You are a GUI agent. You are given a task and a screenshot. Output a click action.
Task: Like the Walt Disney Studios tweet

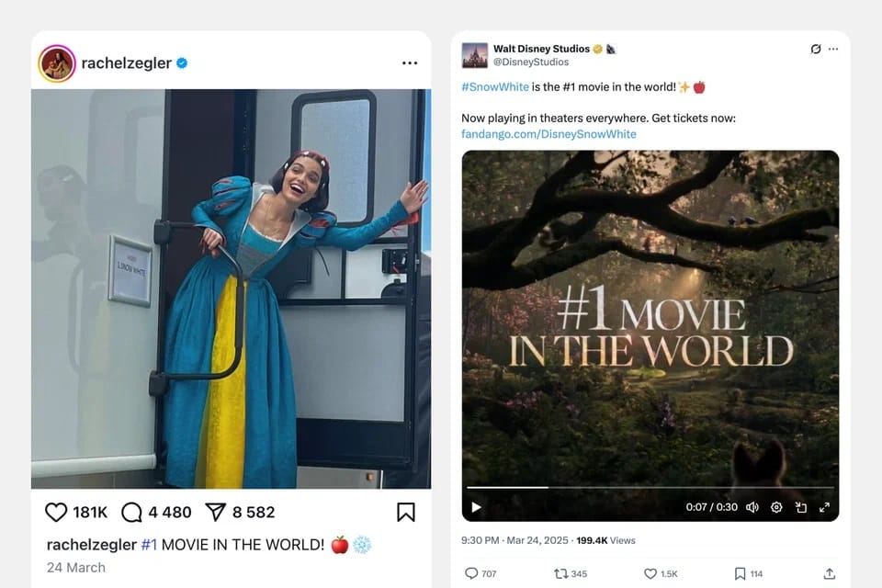click(650, 573)
